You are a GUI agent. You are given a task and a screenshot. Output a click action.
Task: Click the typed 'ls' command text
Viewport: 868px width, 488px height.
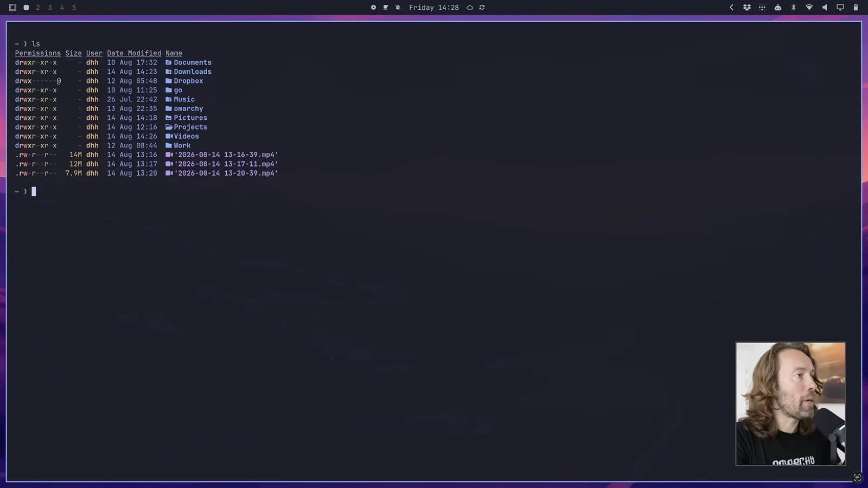coord(36,44)
